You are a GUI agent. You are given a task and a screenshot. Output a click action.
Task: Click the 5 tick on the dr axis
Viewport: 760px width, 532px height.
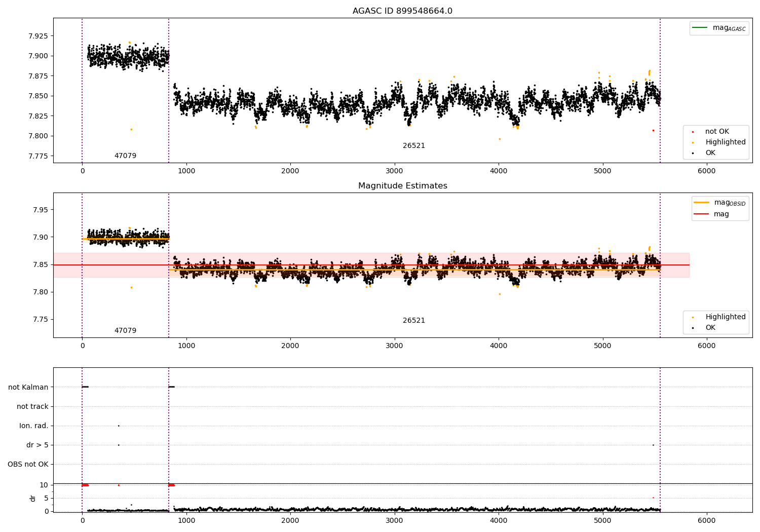46,498
